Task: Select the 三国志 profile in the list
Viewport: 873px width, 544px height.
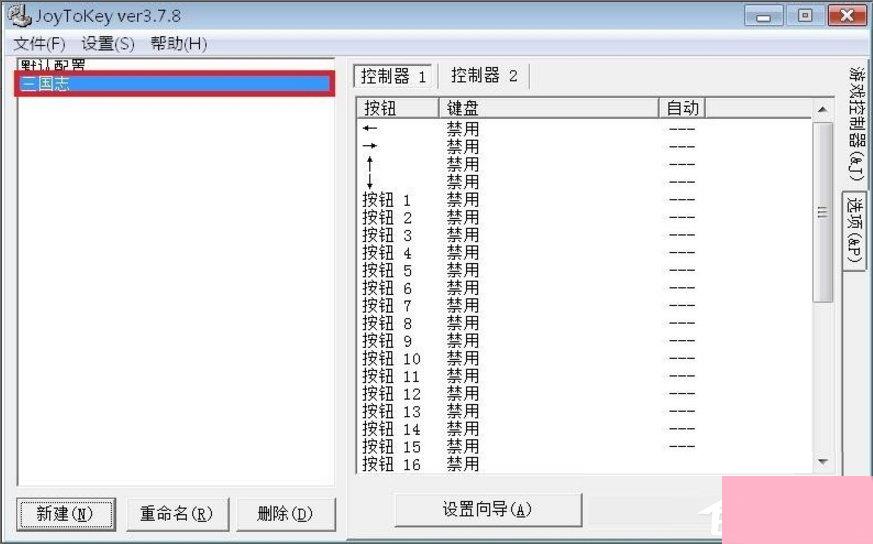Action: [x=175, y=84]
